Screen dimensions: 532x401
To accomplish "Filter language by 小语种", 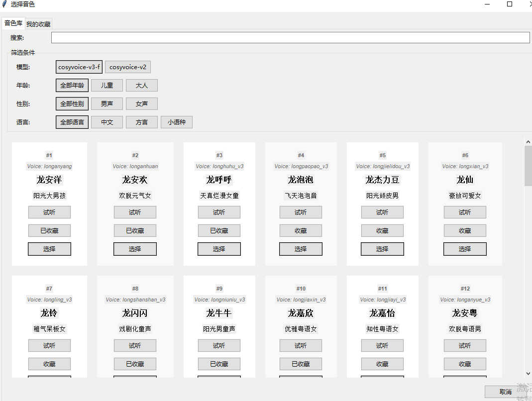I will coord(176,122).
